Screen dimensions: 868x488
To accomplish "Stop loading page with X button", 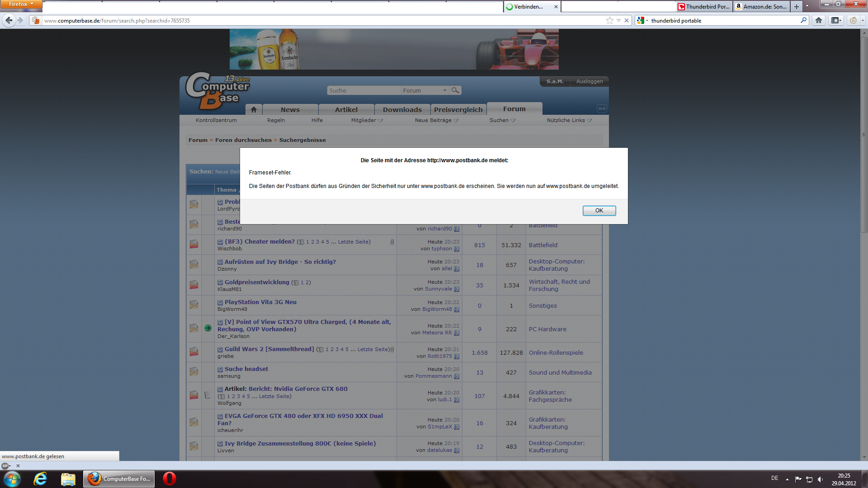I will click(627, 20).
